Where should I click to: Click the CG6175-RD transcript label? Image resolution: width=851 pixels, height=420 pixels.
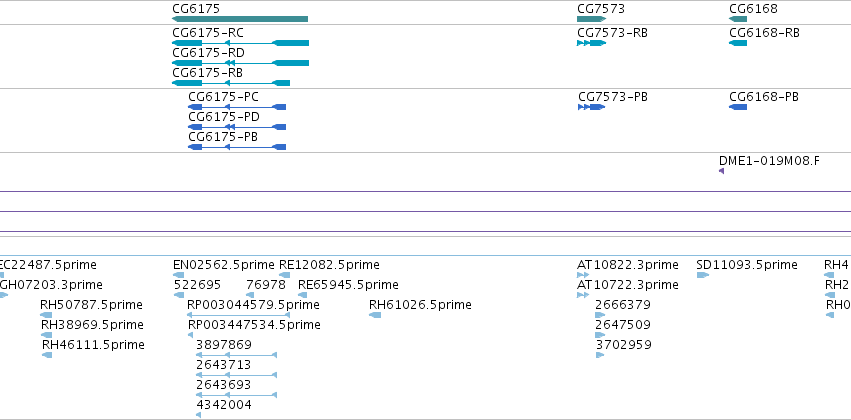pyautogui.click(x=208, y=53)
